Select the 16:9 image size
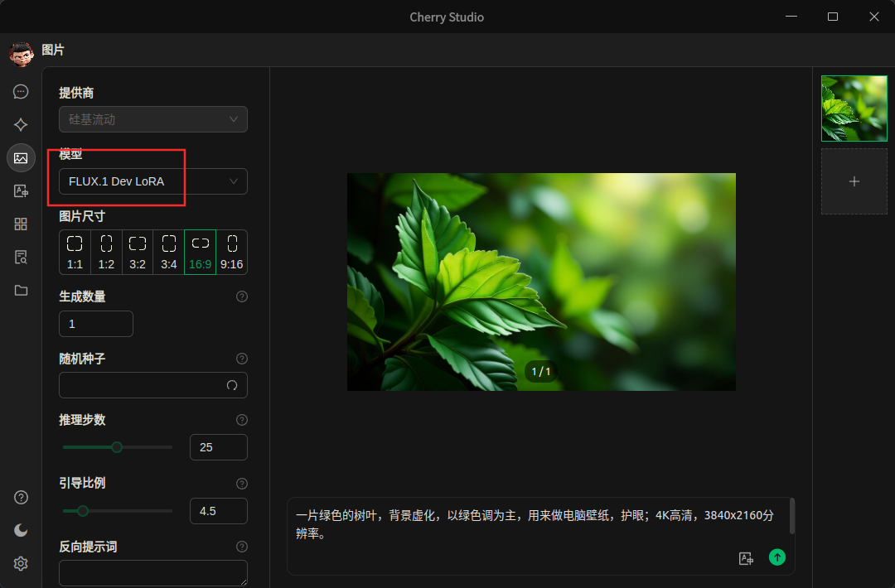Viewport: 895px width, 588px height. pyautogui.click(x=201, y=252)
